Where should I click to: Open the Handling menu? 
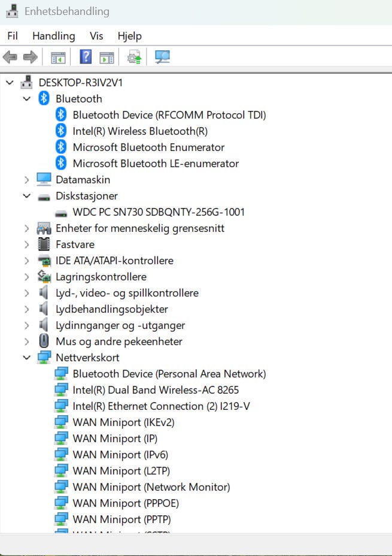tap(54, 36)
